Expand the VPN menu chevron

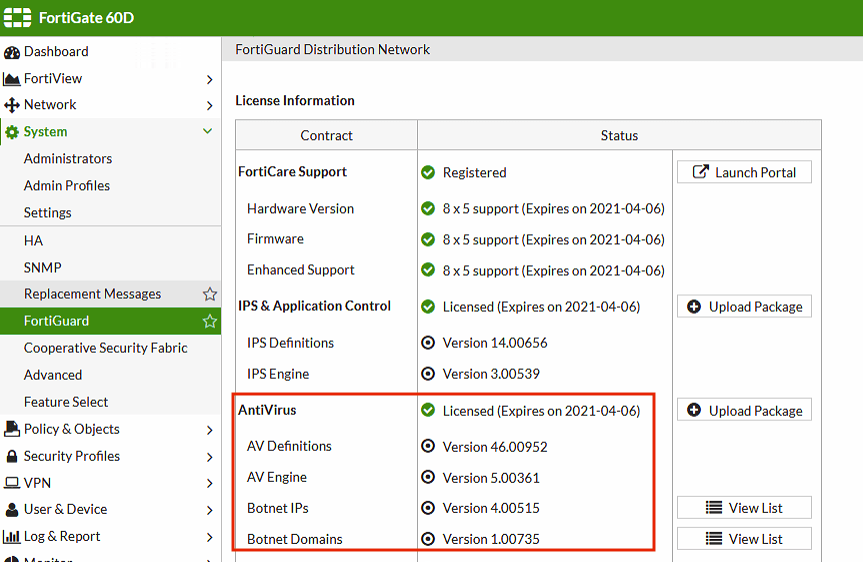[209, 483]
